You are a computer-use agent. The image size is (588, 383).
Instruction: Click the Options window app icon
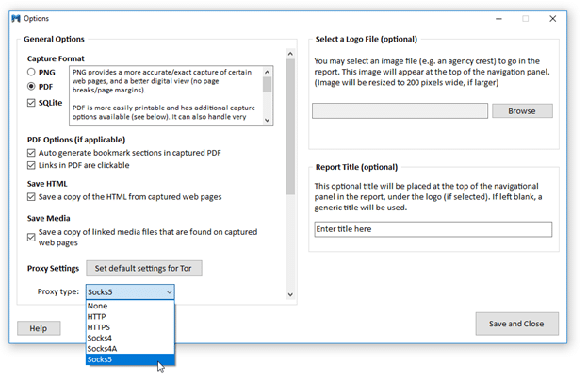[16, 19]
